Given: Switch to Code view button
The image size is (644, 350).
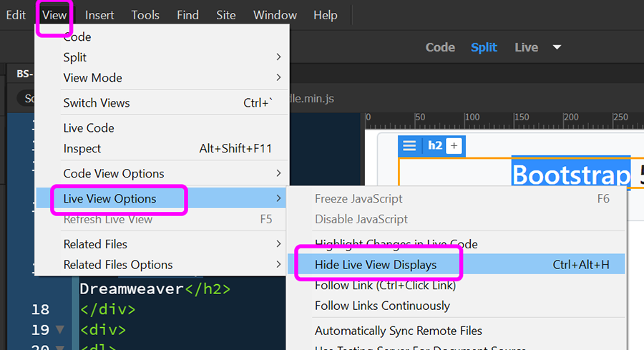Looking at the screenshot, I should click(440, 47).
